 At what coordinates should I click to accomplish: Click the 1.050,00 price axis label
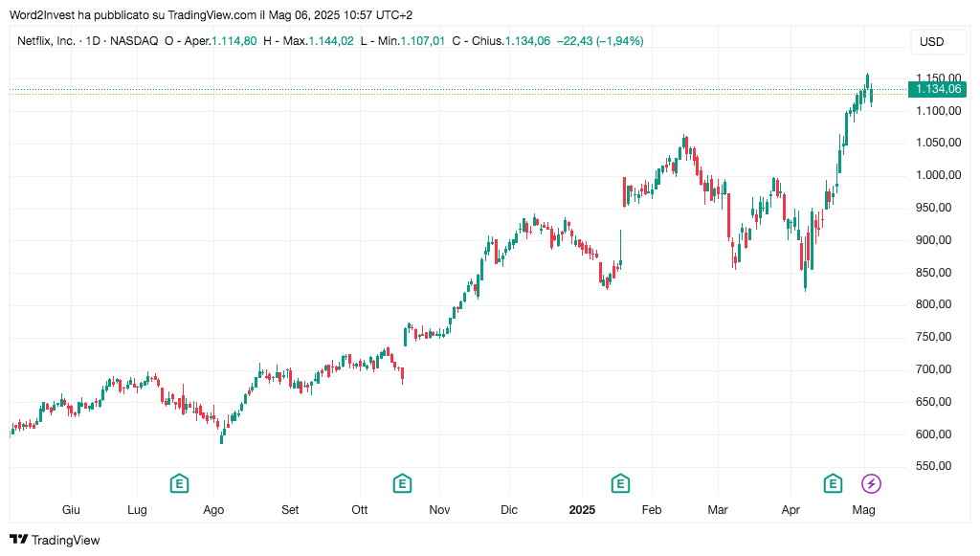(x=938, y=143)
